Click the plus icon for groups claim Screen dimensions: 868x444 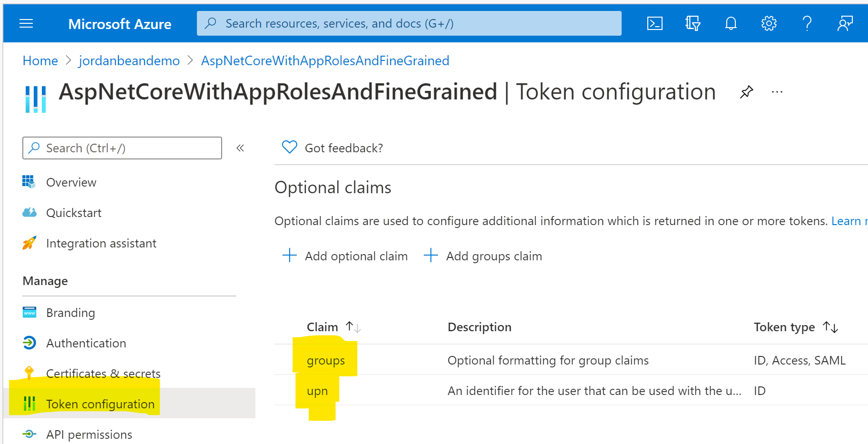point(430,256)
